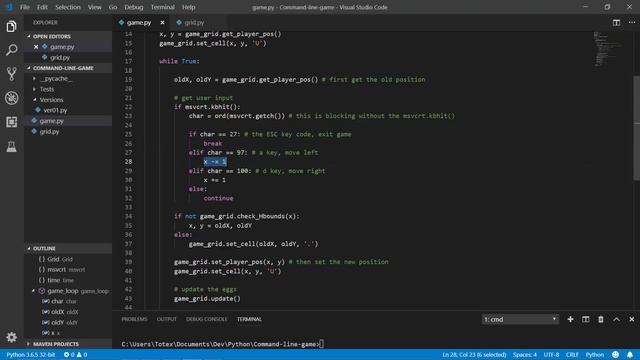This screenshot has height=360, width=640.
Task: Open the Manage gear settings
Action: pyautogui.click(x=11, y=337)
